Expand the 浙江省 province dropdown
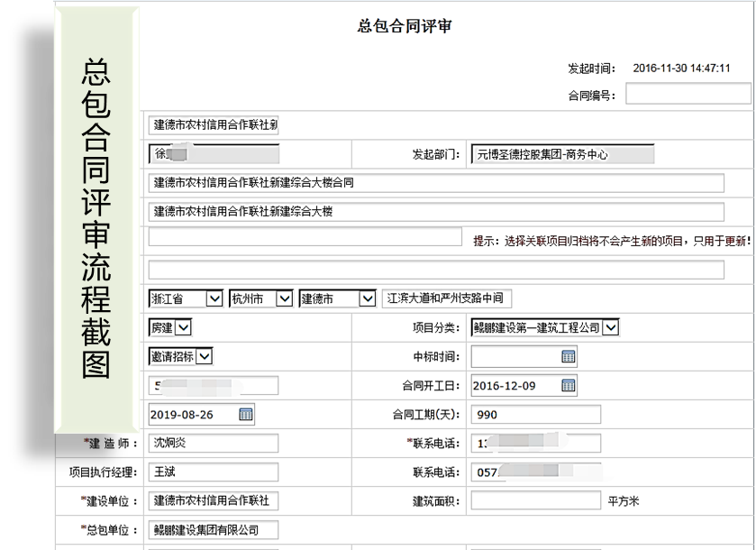756x550 pixels. click(214, 298)
